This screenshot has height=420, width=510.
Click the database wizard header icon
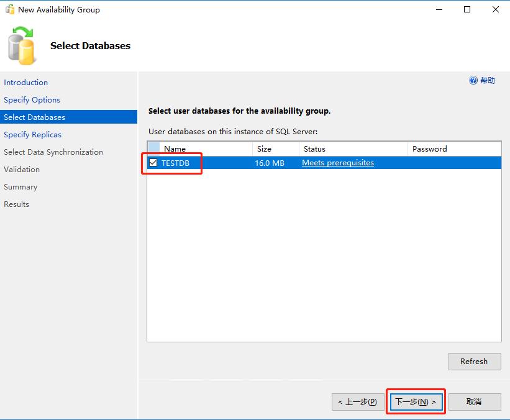(21, 45)
